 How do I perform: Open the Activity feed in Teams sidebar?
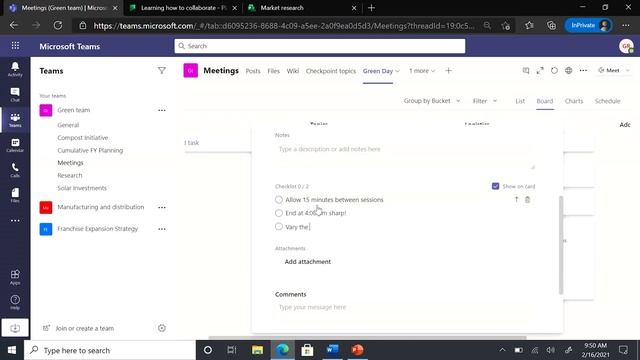click(15, 69)
